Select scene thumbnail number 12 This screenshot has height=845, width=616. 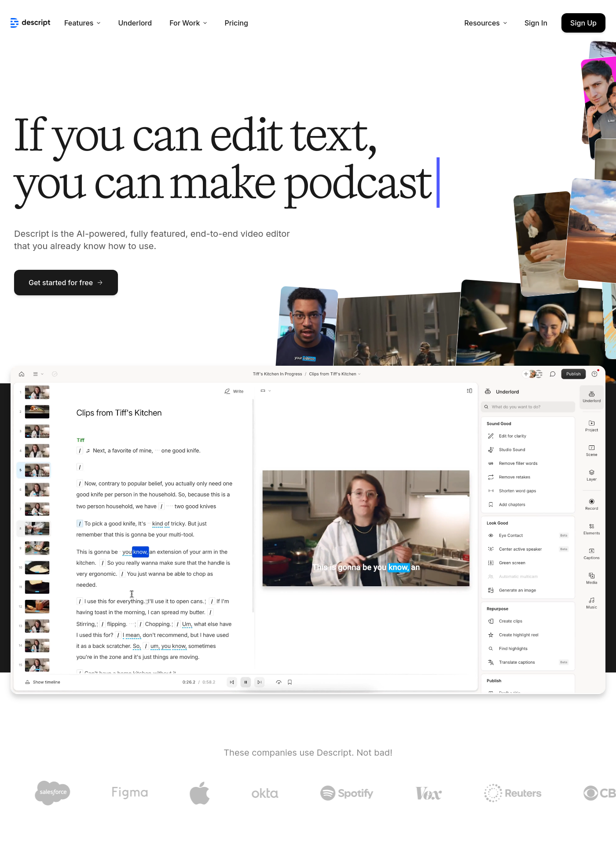37,606
